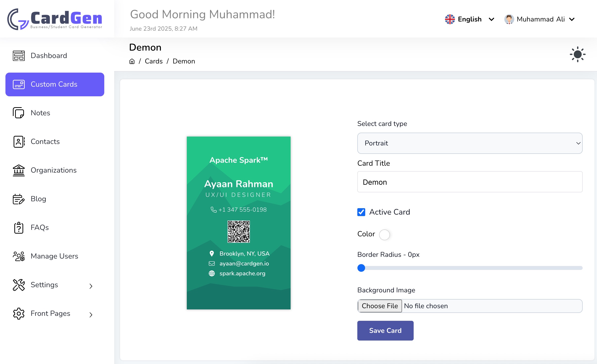This screenshot has width=597, height=364.
Task: Open Dashboard from the sidebar
Action: (55, 56)
